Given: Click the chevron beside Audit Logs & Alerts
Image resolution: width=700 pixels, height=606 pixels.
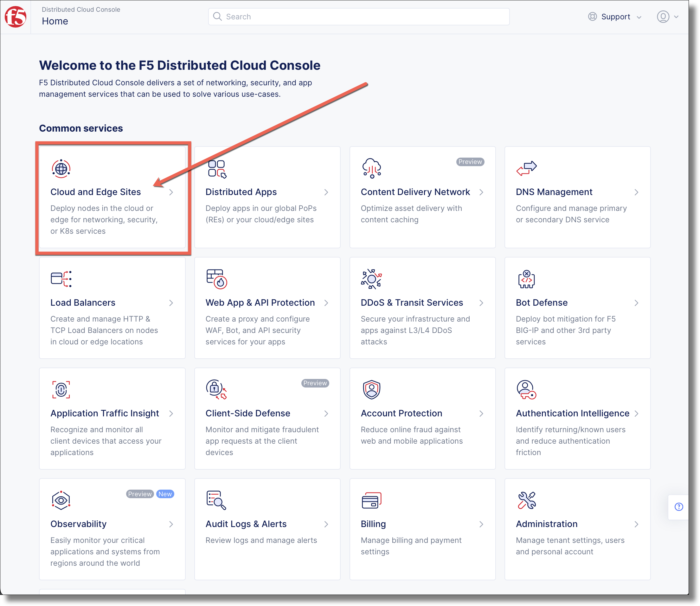Looking at the screenshot, I should [326, 524].
